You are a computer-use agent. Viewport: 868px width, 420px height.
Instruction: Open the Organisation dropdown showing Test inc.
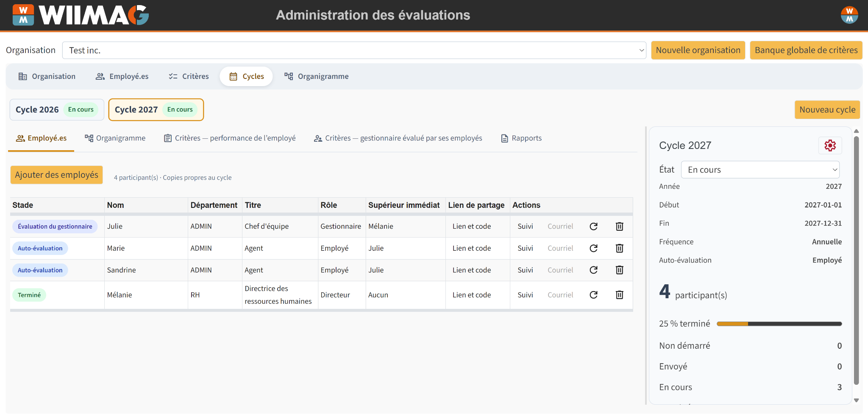pos(354,50)
